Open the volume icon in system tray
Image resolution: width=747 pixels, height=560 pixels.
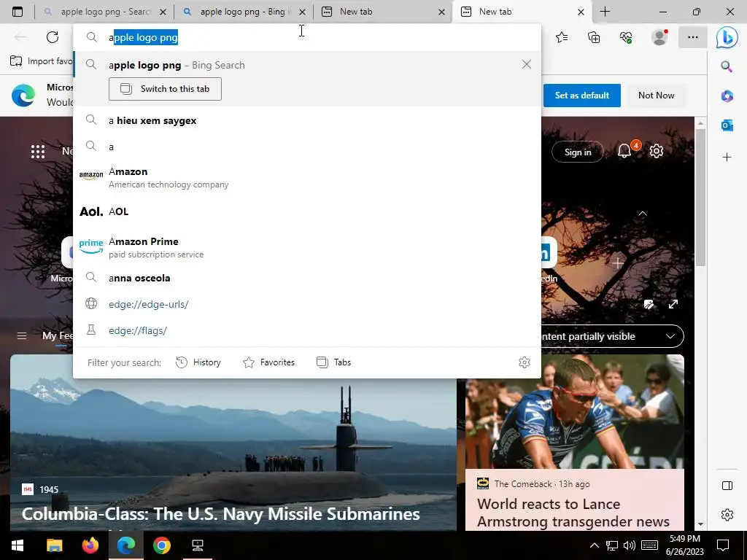pos(630,545)
